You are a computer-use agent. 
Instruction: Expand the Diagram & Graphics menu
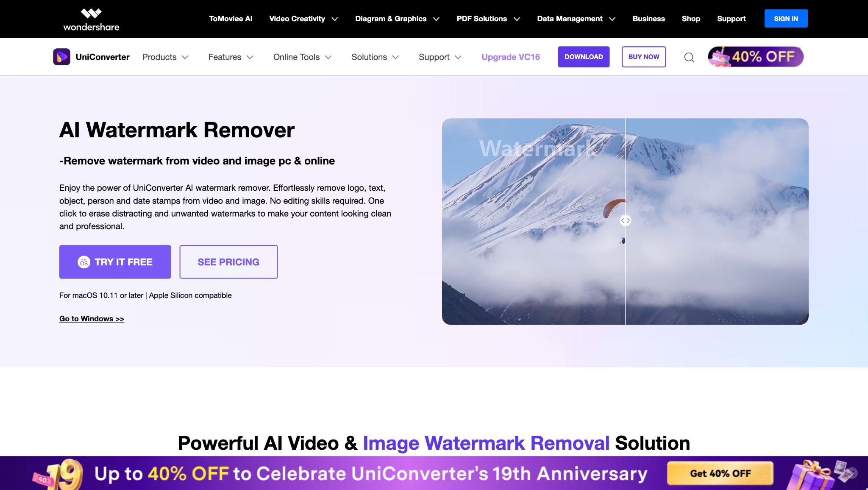point(397,19)
